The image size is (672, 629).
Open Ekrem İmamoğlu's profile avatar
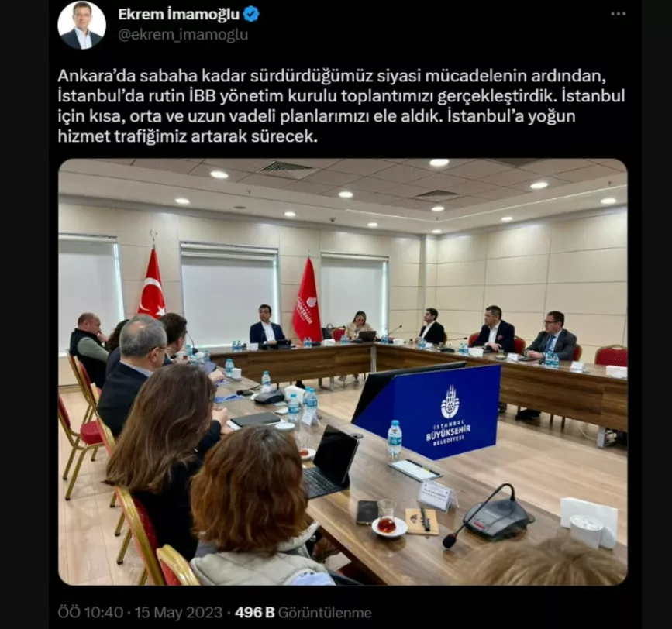click(x=82, y=26)
